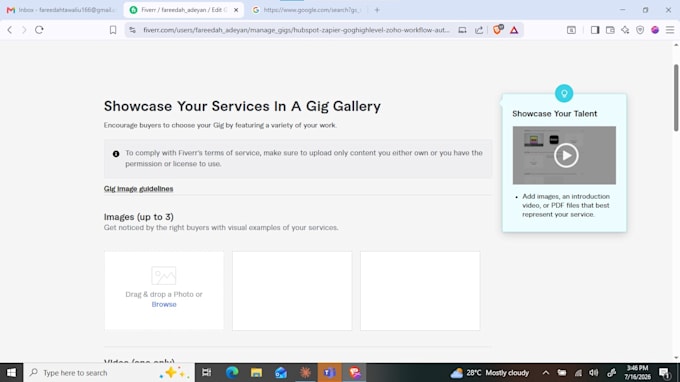Open the VPN shield icon in the toolbar
Screen dimensions: 680x382
[x=640, y=30]
